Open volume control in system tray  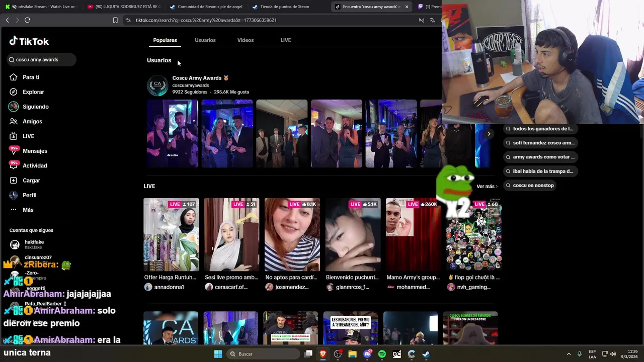(x=613, y=354)
